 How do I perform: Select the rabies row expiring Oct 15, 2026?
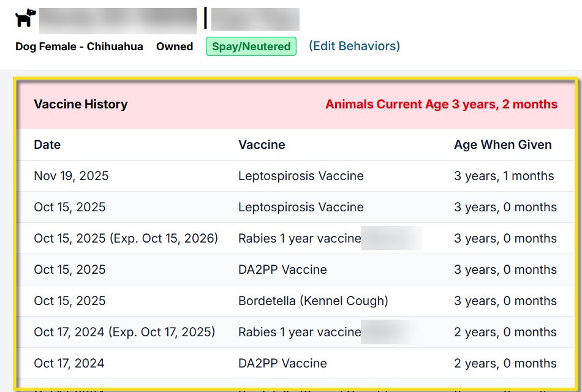click(126, 238)
